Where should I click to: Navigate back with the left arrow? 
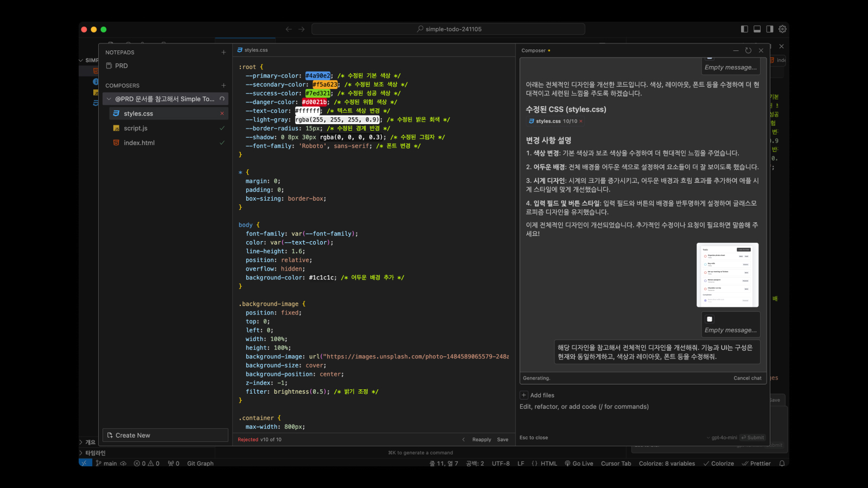coord(289,29)
